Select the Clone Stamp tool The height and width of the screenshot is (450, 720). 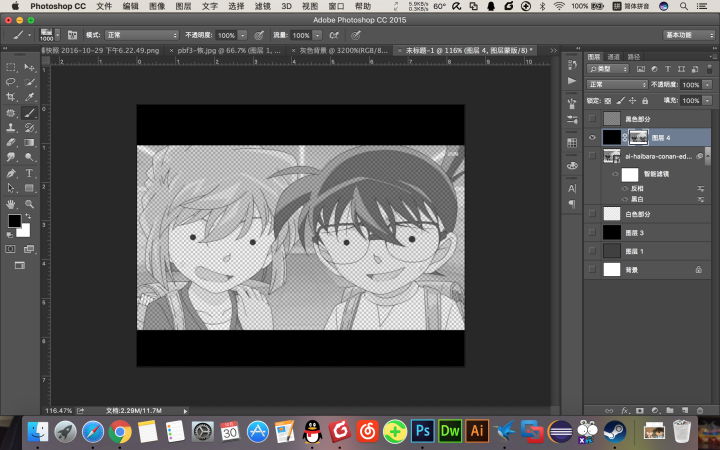(11, 128)
